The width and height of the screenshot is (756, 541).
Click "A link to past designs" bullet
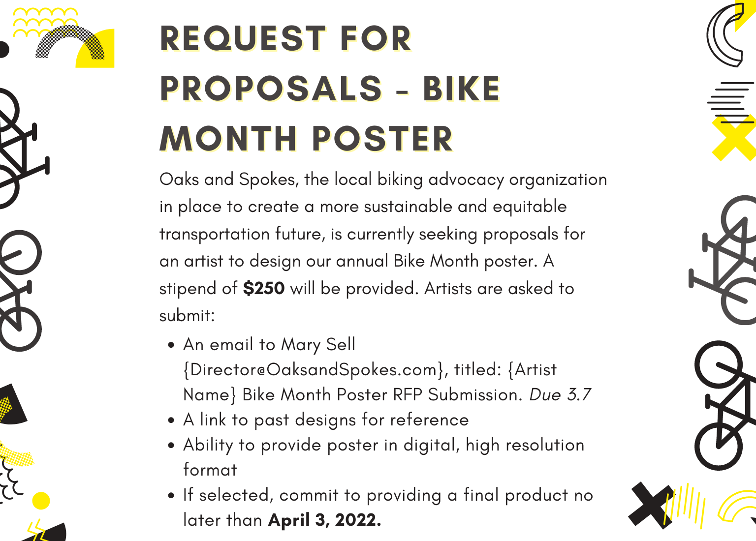pyautogui.click(x=326, y=420)
